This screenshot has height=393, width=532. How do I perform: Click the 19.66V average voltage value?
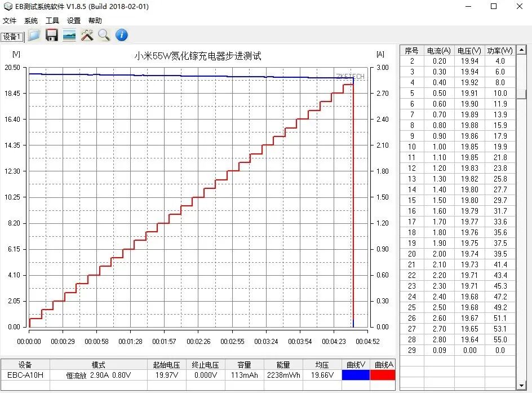[322, 375]
